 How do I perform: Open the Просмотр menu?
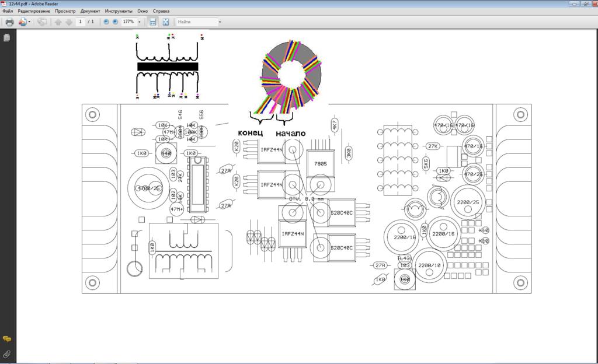(65, 11)
